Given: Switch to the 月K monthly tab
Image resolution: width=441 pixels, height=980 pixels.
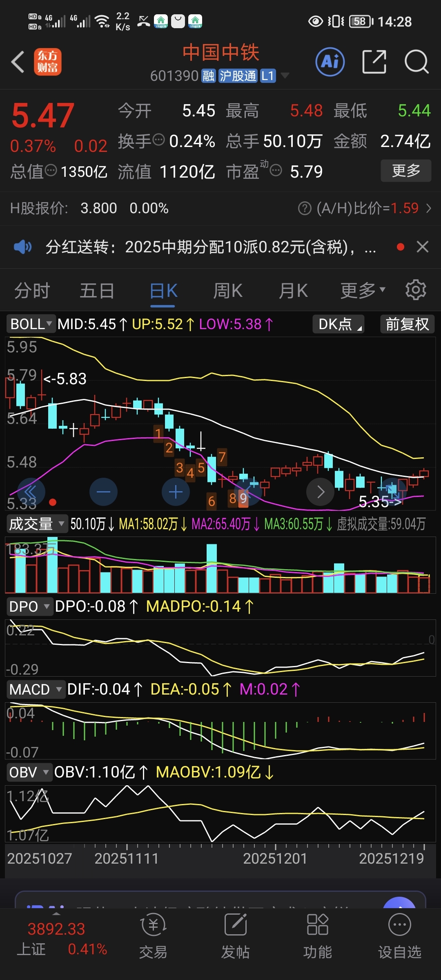Looking at the screenshot, I should coord(293,291).
